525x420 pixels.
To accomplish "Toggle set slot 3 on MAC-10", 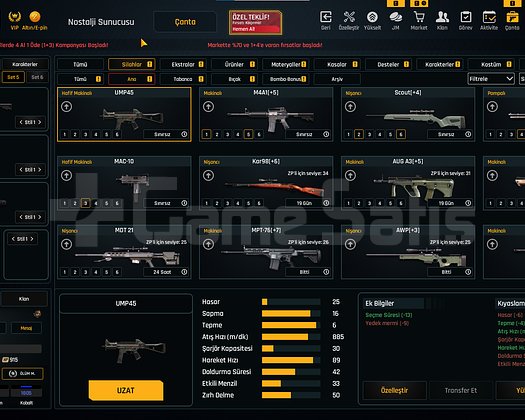I will [85, 203].
